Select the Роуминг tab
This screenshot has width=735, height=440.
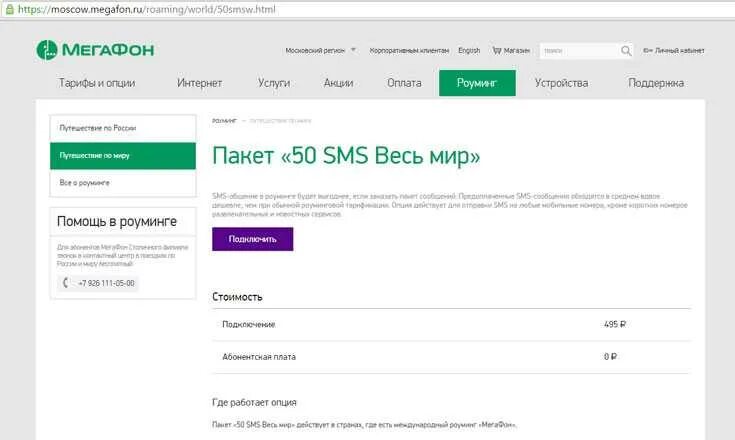pyautogui.click(x=477, y=83)
